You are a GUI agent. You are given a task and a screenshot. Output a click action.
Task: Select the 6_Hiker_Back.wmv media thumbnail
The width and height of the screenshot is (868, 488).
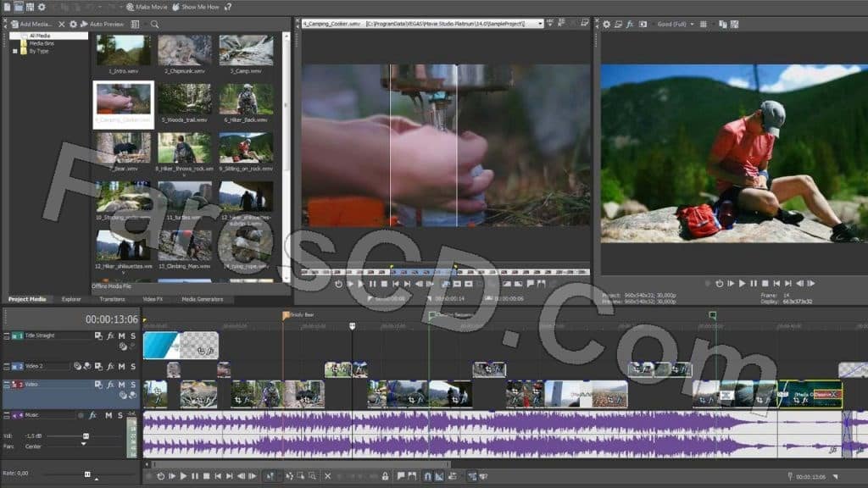[246, 103]
